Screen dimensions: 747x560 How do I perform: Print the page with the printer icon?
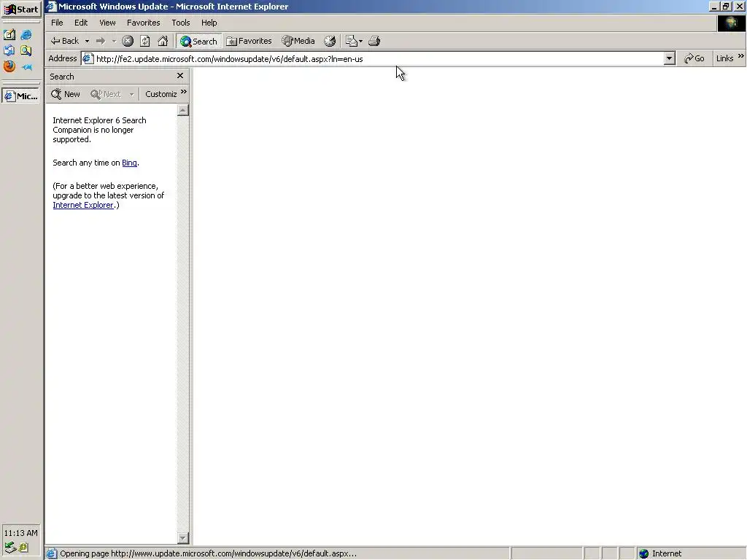click(374, 41)
